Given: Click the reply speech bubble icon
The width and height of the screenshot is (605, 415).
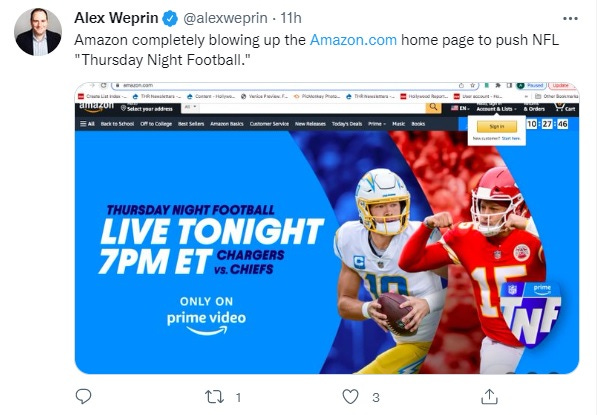Looking at the screenshot, I should [83, 396].
